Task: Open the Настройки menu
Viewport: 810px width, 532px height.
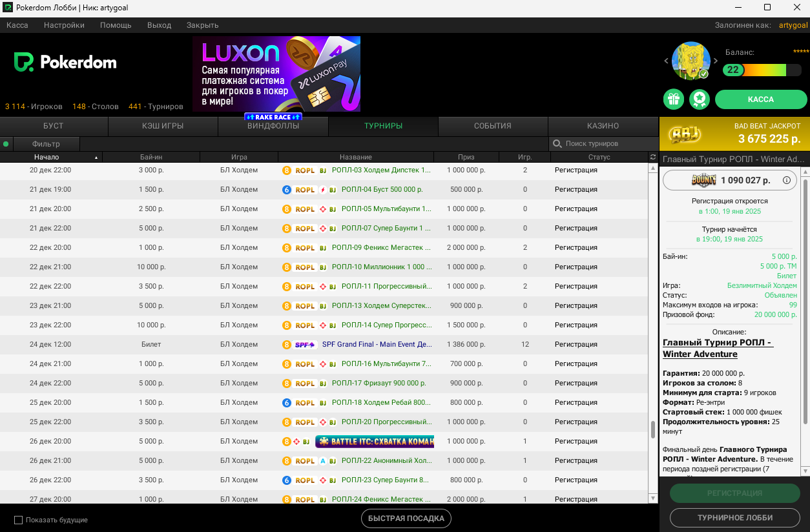Action: point(64,25)
